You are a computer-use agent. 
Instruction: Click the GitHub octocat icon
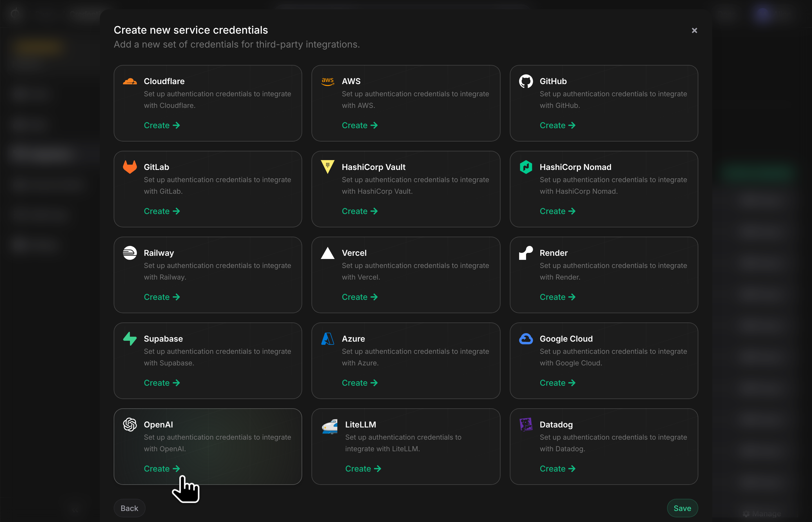526,81
